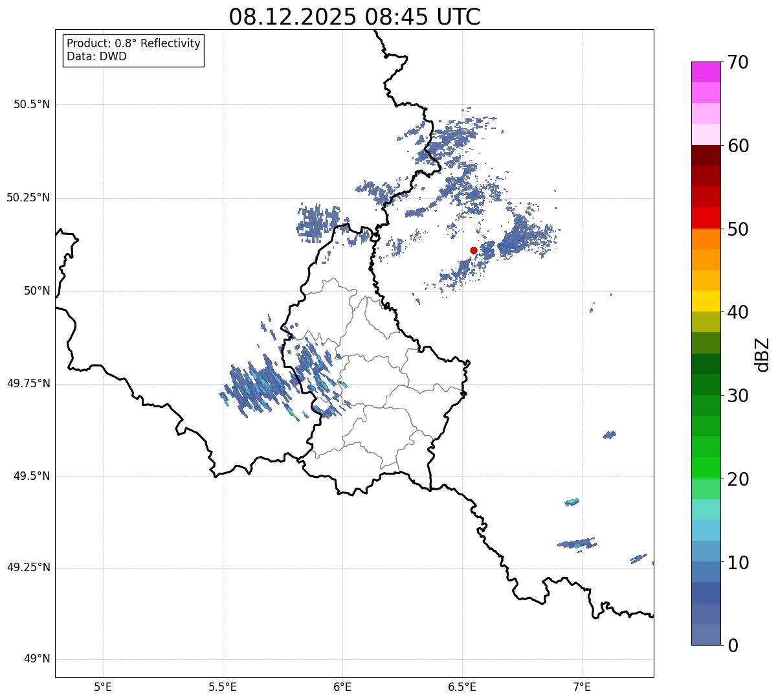The height and width of the screenshot is (700, 778).
Task: Click the 40 colorbar tick label
Action: (x=738, y=312)
